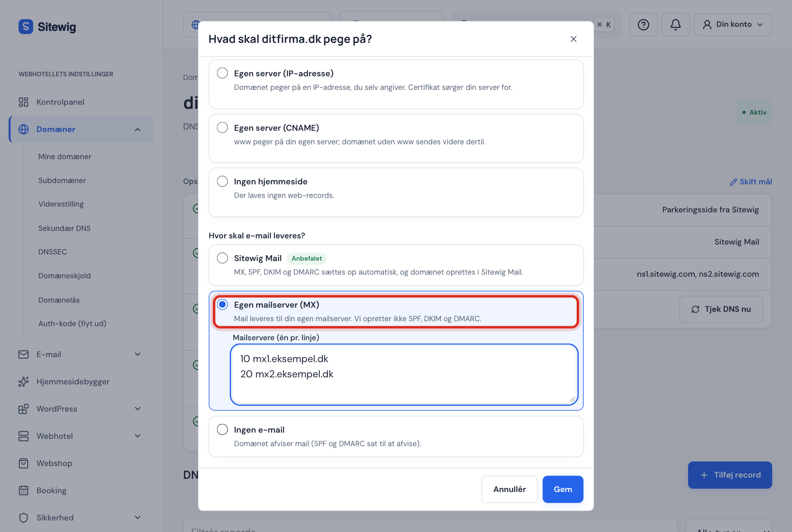
Task: Click the Domæner globe icon
Action: (x=24, y=129)
